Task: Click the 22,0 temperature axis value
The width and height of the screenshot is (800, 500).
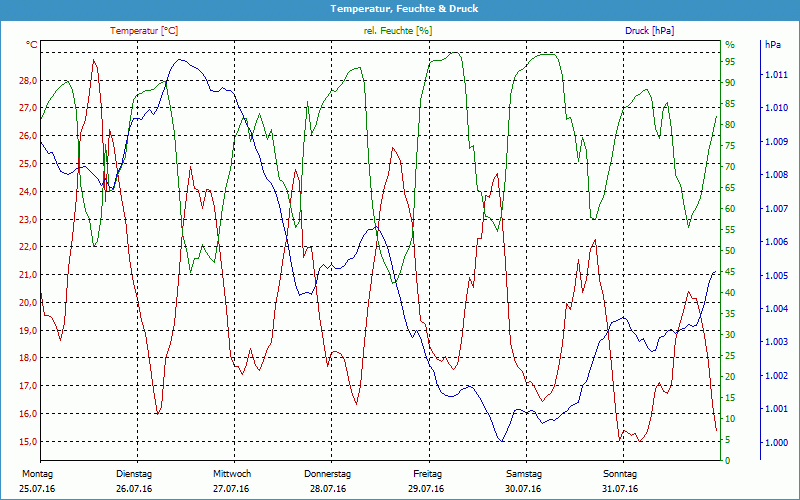Action: (28, 246)
